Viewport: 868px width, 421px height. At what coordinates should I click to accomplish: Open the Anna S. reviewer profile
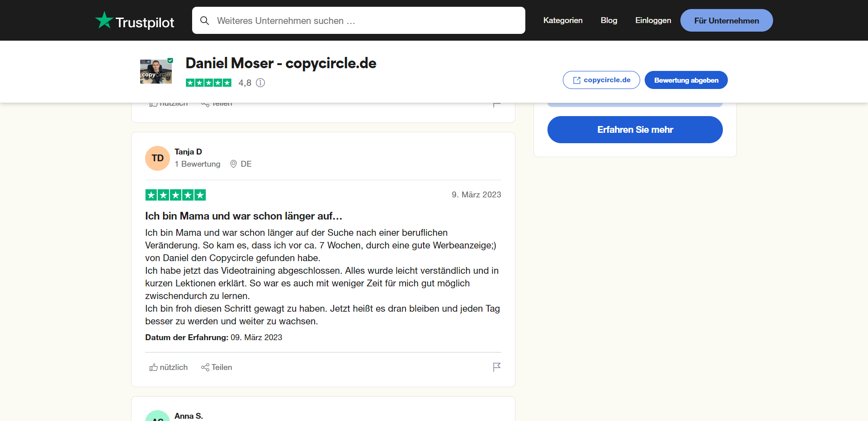tap(189, 416)
